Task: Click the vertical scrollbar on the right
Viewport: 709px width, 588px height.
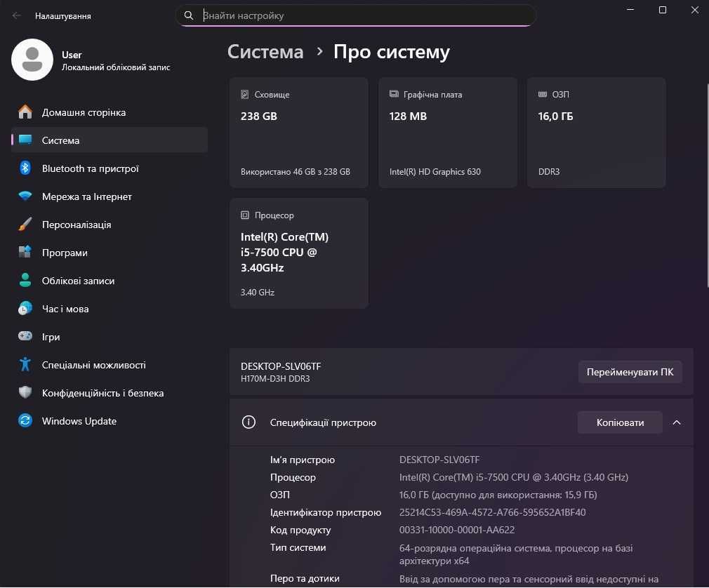Action: point(707,185)
